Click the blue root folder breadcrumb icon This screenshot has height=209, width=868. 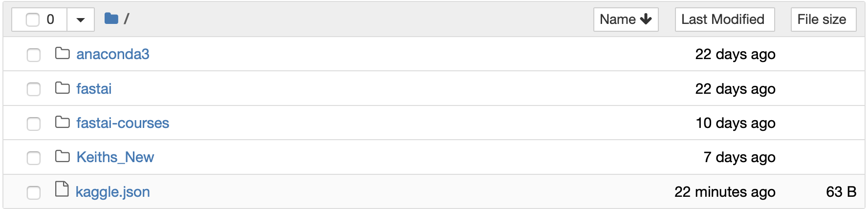pos(111,19)
